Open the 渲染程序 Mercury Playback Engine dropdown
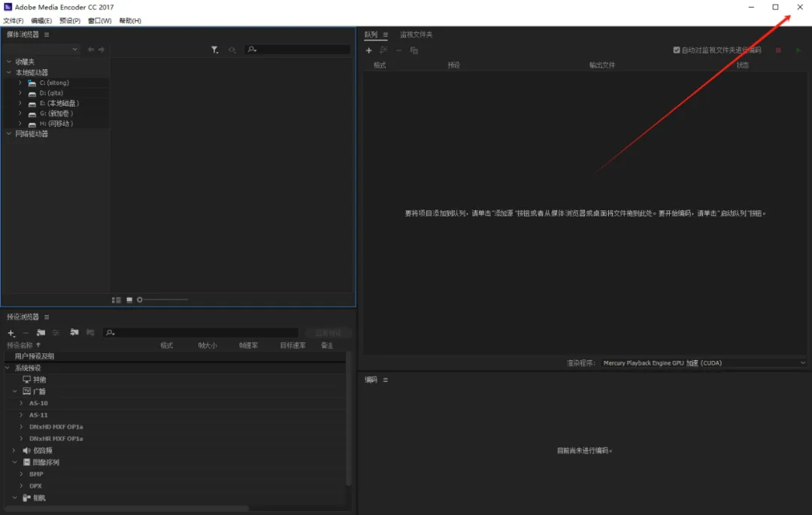 pos(704,363)
